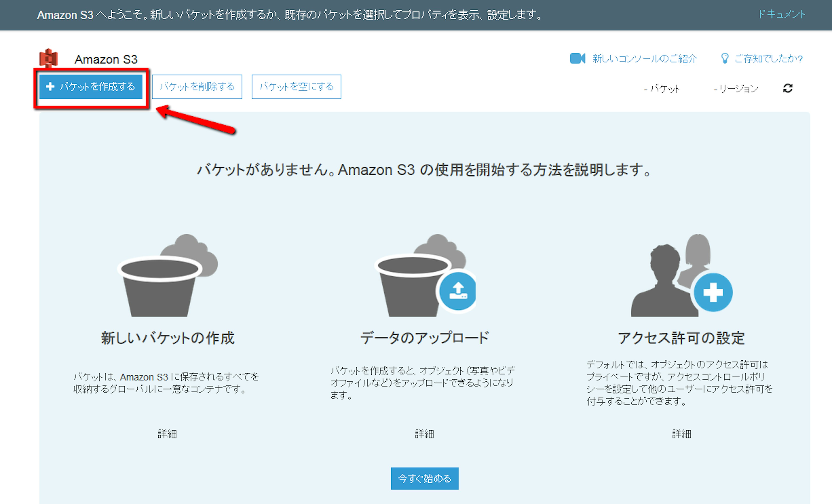Open 詳細 under アクセス許可の設定

point(681,434)
